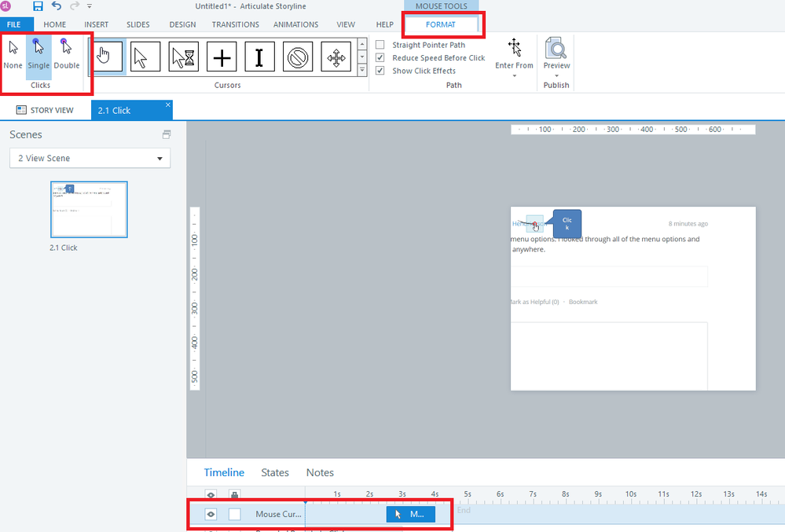
Task: Uncheck Reduce Speed Before Click
Action: point(380,57)
